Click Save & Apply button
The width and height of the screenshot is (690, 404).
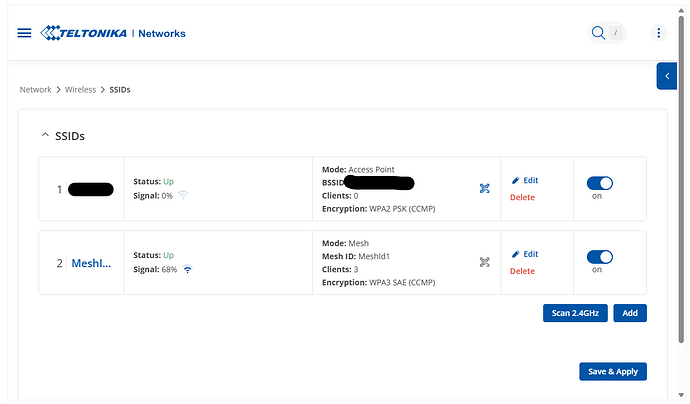[x=613, y=372]
